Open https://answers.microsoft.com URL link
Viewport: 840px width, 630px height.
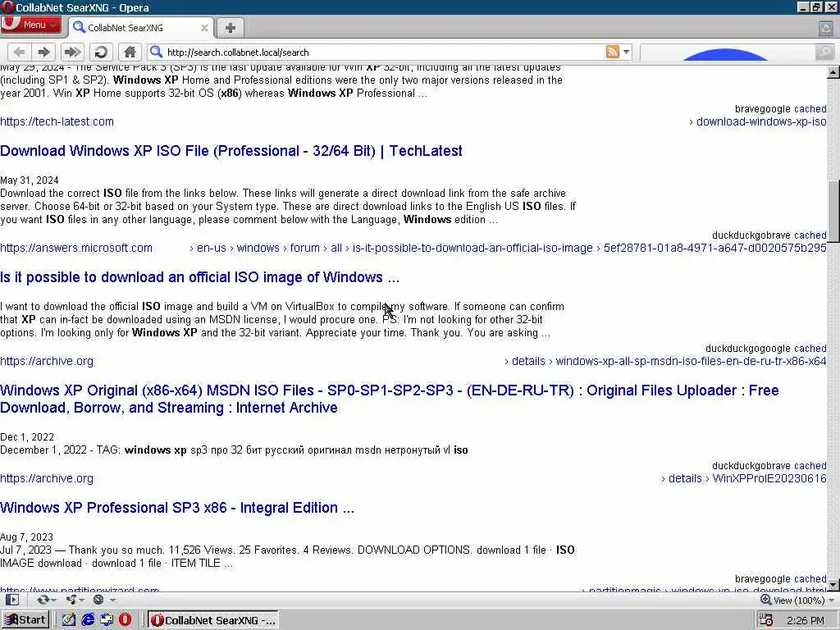pos(76,248)
